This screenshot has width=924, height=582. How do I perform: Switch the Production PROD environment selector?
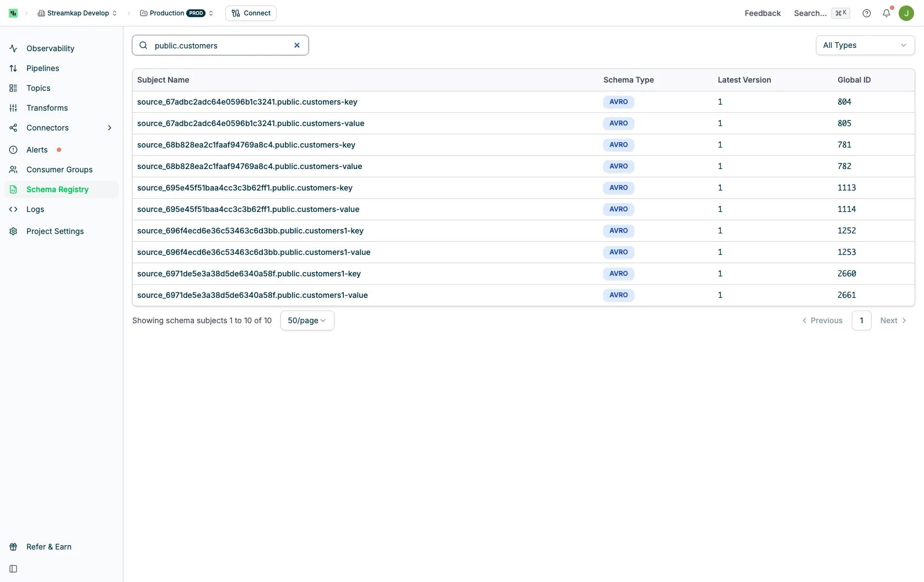pyautogui.click(x=176, y=13)
